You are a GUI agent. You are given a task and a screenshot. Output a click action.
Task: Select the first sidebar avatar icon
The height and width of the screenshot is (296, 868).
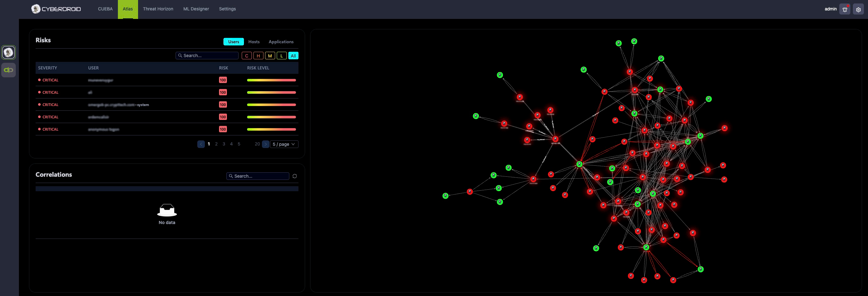9,52
